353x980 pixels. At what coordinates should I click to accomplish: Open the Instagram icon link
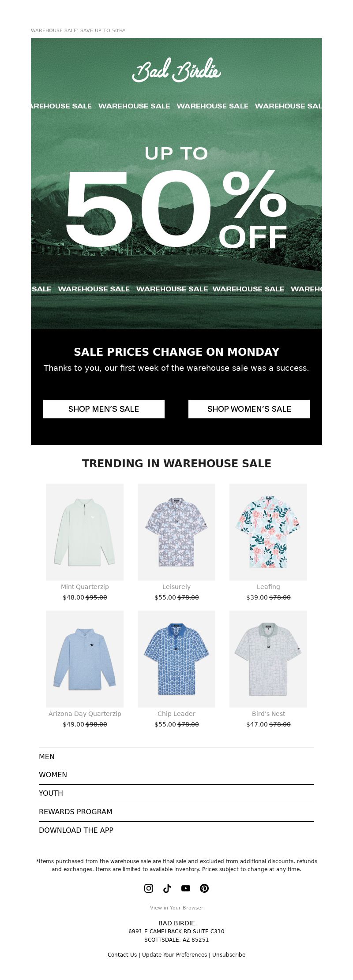coord(149,888)
